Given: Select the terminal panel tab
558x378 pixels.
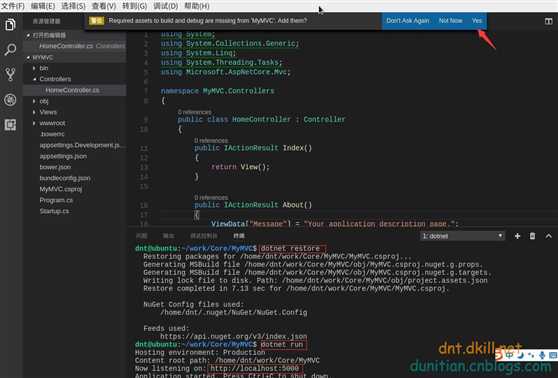Looking at the screenshot, I should [x=239, y=236].
